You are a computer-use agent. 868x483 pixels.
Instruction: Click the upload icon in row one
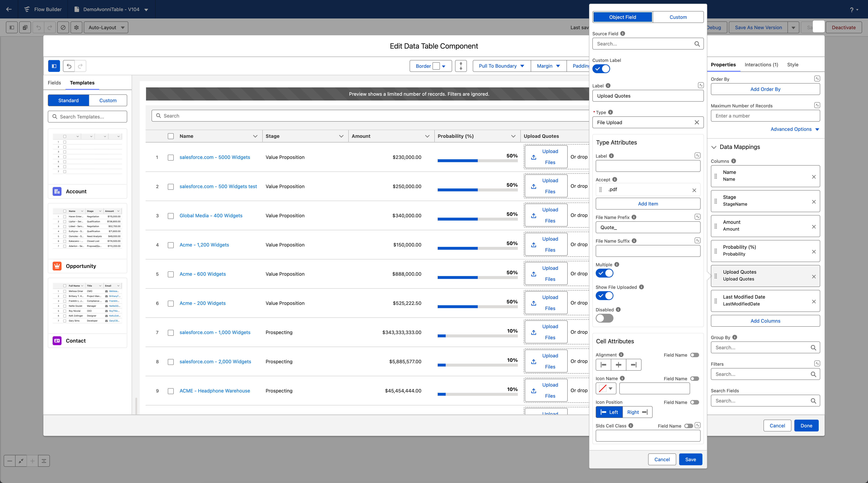(x=534, y=157)
